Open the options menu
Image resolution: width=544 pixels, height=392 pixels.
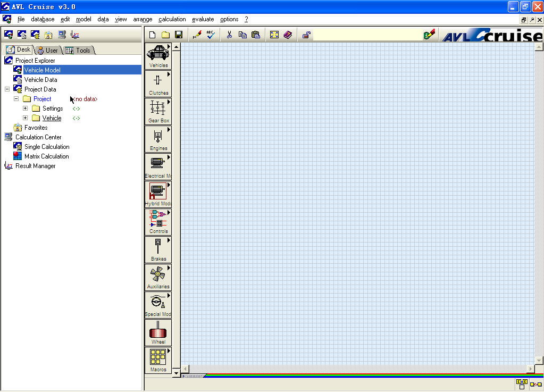pos(229,20)
